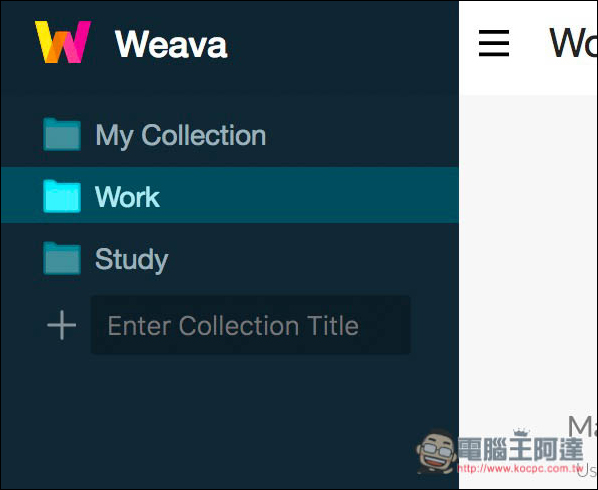
Task: Click the cartoon mascot face watermark
Action: coord(436,452)
